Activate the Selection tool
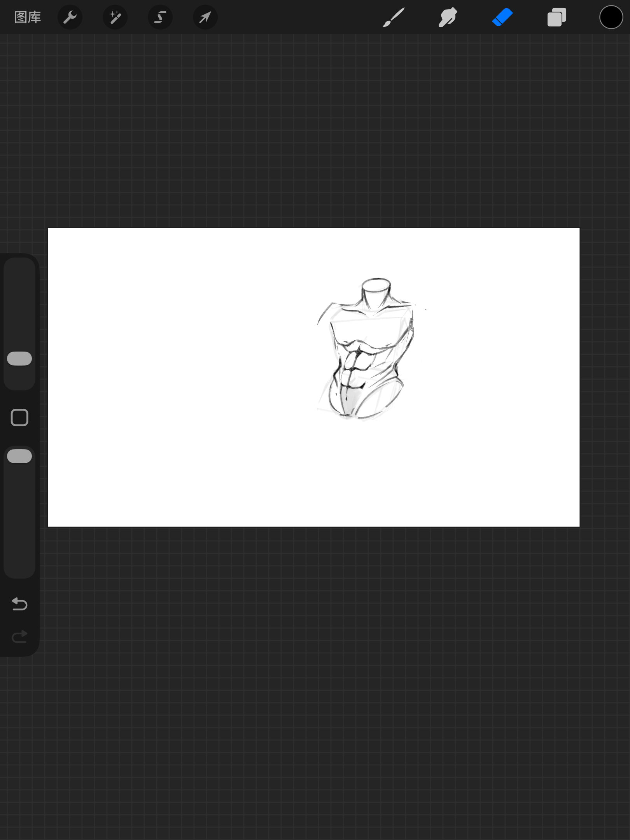The width and height of the screenshot is (630, 840). [160, 17]
